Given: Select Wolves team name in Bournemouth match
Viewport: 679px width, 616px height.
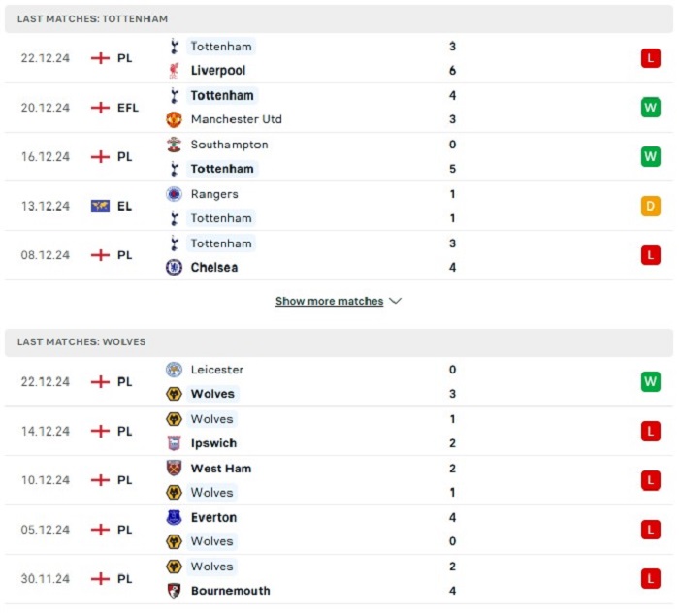Looking at the screenshot, I should pos(211,567).
